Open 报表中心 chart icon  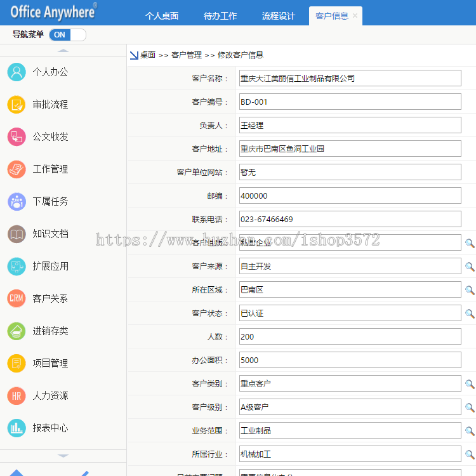pyautogui.click(x=17, y=428)
